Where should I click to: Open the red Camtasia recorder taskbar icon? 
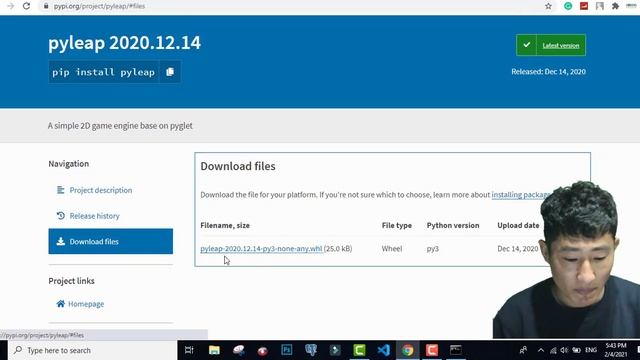pos(431,350)
